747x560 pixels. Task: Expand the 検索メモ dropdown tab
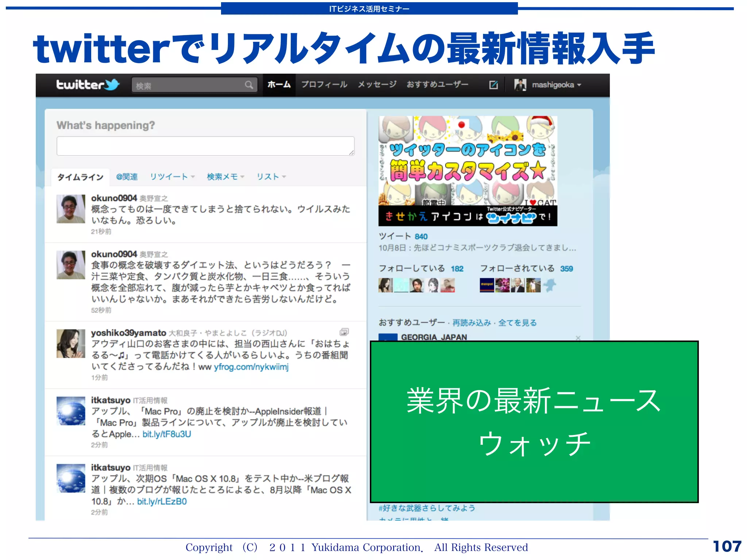coord(225,177)
